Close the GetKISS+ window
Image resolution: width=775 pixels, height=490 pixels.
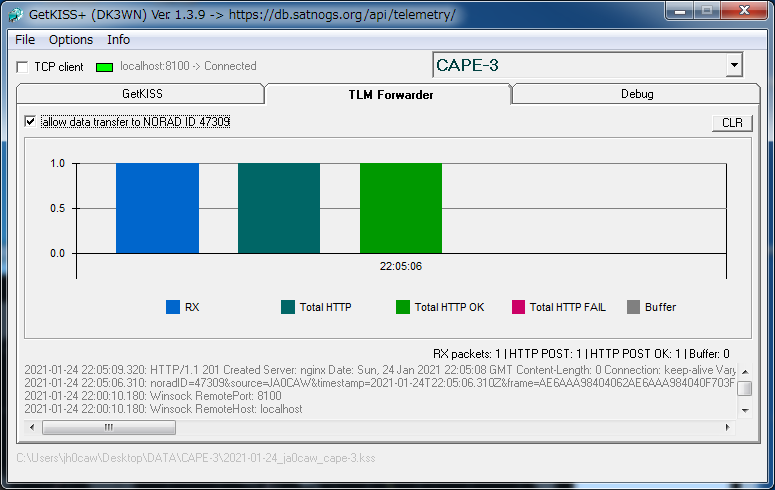pyautogui.click(x=744, y=11)
